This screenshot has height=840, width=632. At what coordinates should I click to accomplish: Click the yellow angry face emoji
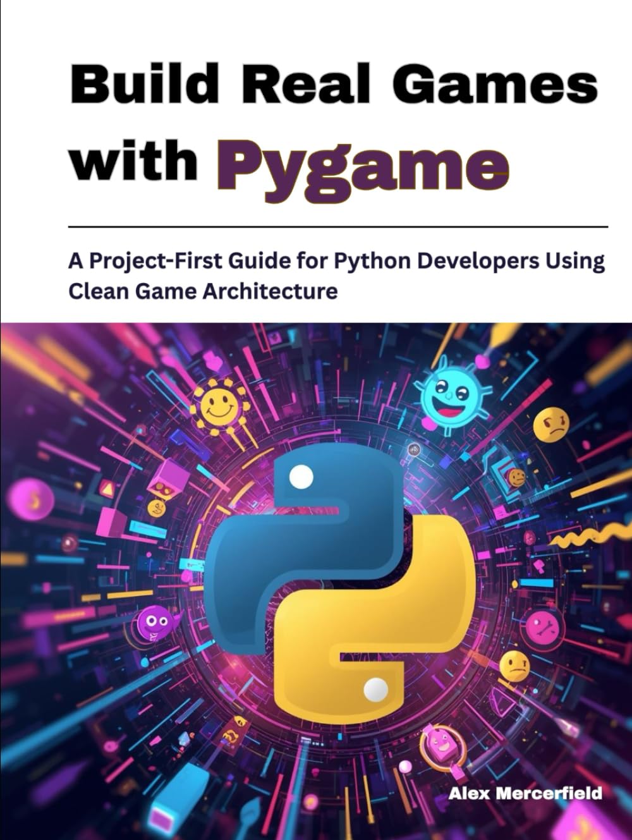pos(551,424)
